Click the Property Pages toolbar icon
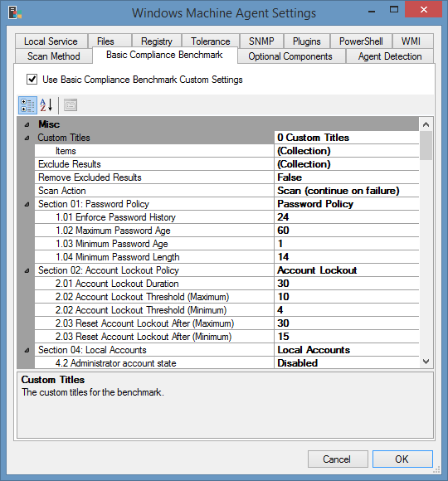This screenshot has height=481, width=448. point(71,105)
